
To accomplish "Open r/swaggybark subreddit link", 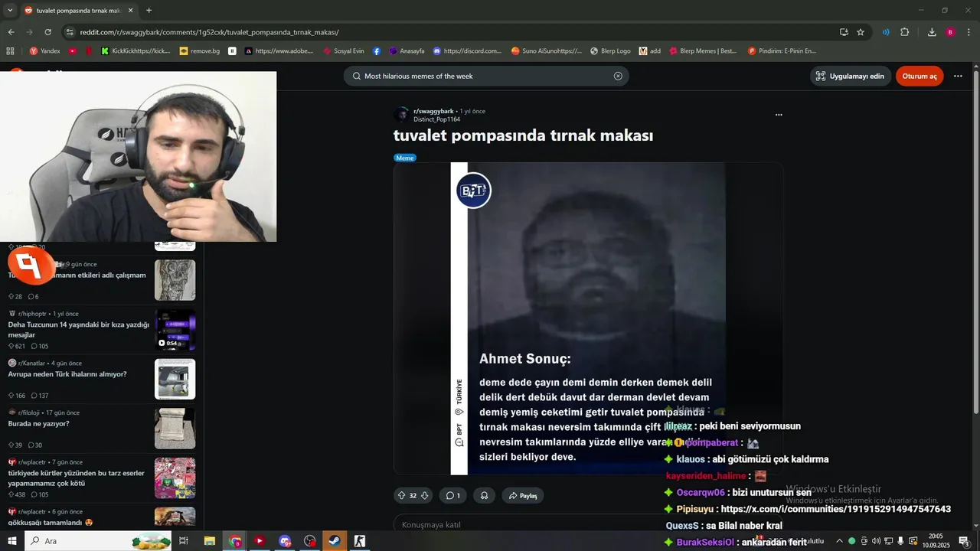I will tap(433, 111).
